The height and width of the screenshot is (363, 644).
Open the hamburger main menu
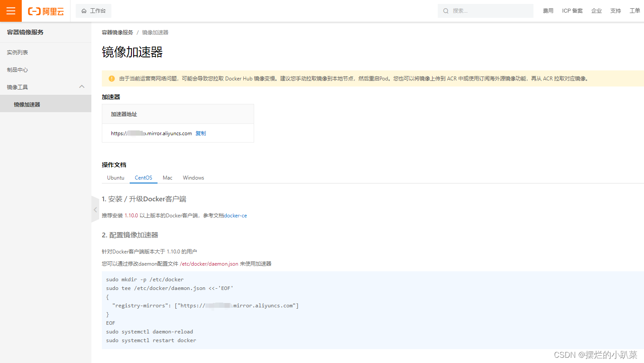coord(11,11)
